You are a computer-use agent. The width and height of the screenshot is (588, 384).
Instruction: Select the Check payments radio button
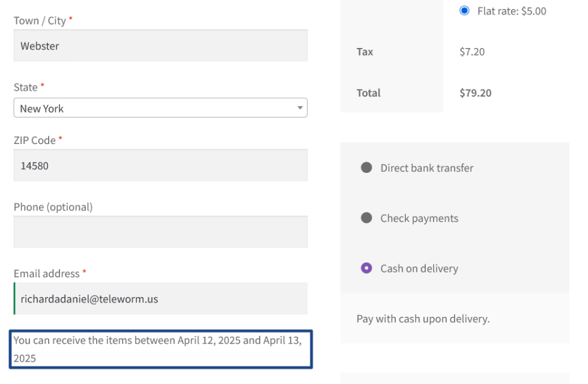[366, 218]
